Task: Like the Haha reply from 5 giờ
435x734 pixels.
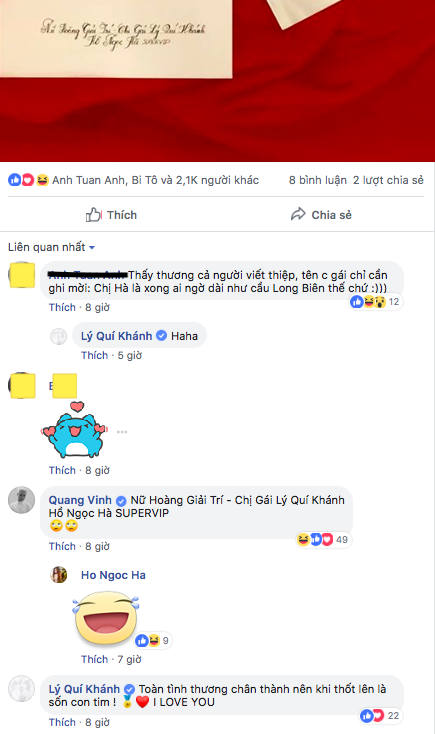Action: [x=94, y=355]
